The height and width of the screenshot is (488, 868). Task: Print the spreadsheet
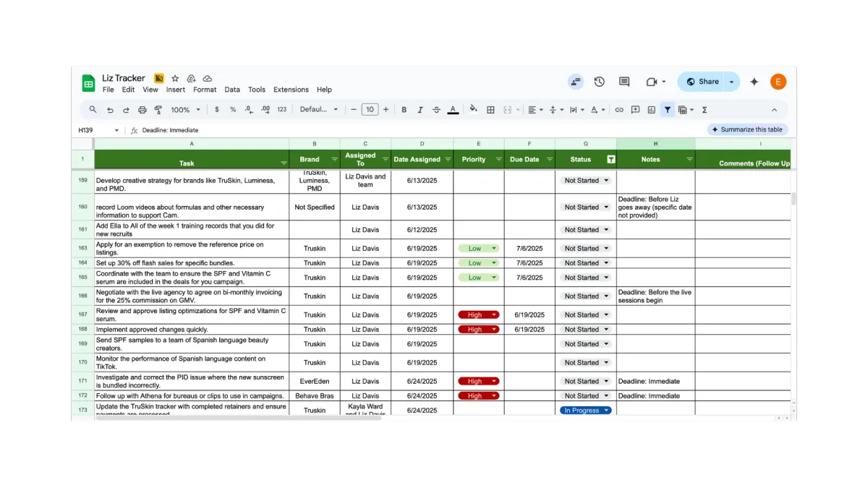point(142,110)
